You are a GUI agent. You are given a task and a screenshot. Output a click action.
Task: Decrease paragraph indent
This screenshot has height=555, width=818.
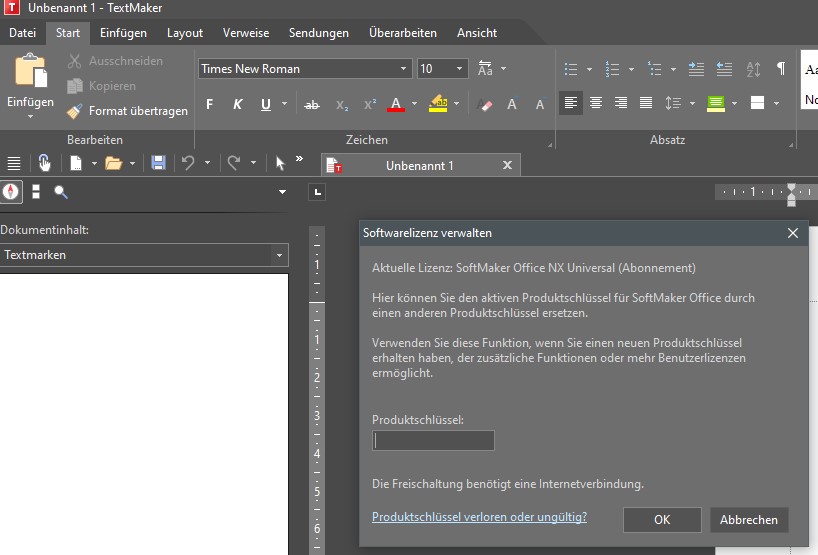coord(724,69)
